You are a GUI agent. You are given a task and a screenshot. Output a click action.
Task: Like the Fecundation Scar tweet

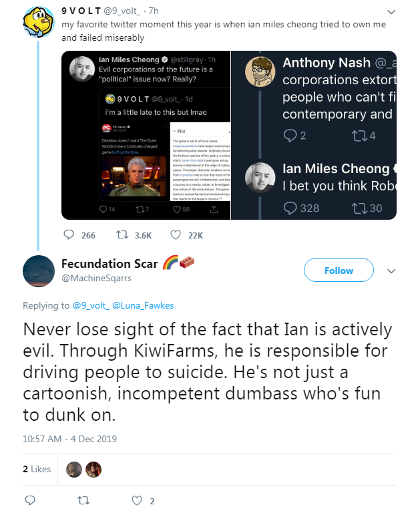coord(137,500)
